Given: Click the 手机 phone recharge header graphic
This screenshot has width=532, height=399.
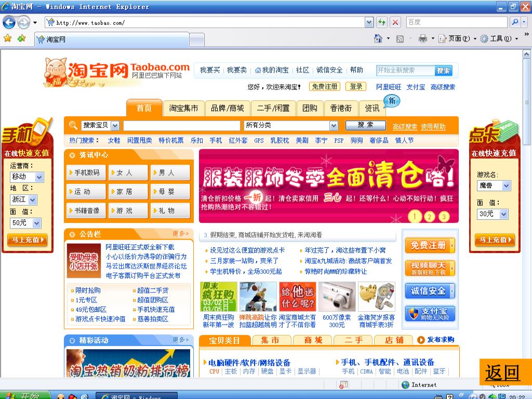Looking at the screenshot, I should click(28, 133).
